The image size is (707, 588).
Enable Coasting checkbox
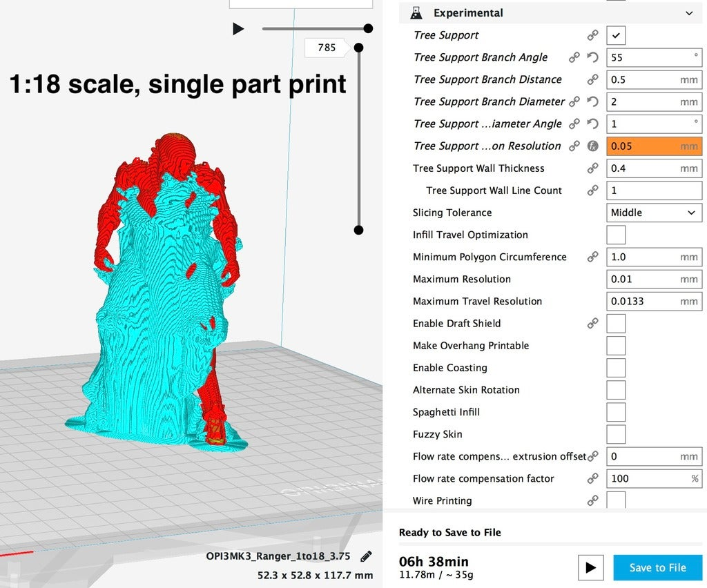pyautogui.click(x=616, y=368)
